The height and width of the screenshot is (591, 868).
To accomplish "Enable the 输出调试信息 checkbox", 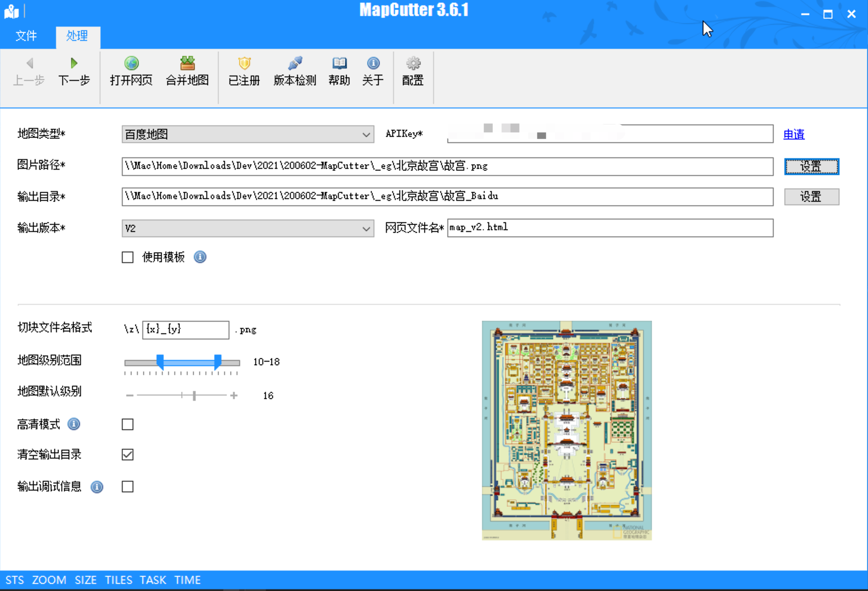I will (128, 487).
